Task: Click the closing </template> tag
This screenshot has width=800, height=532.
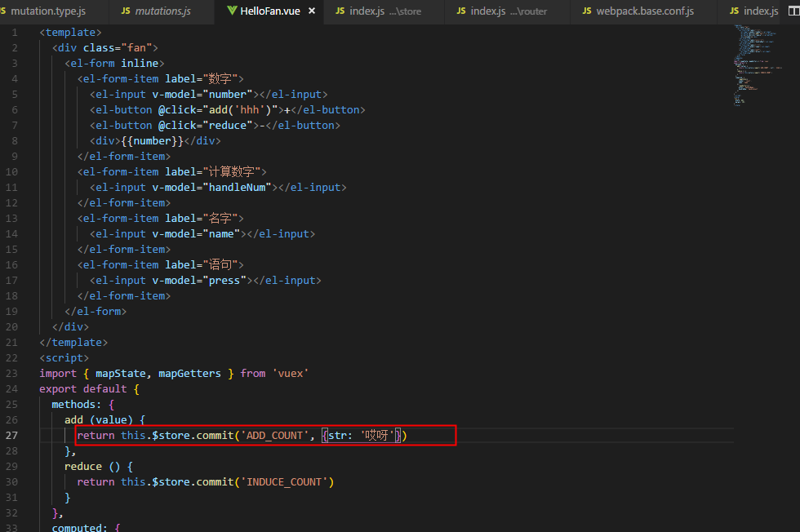Action: click(73, 343)
